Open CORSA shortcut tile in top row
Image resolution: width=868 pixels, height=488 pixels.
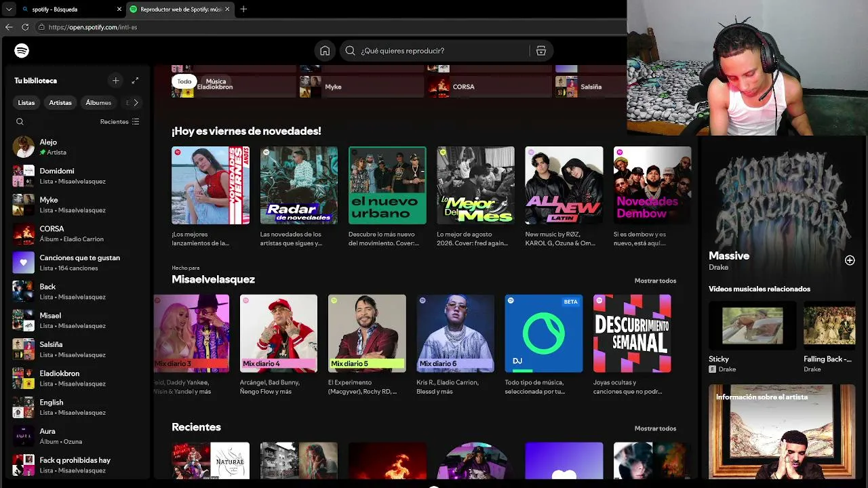[489, 87]
